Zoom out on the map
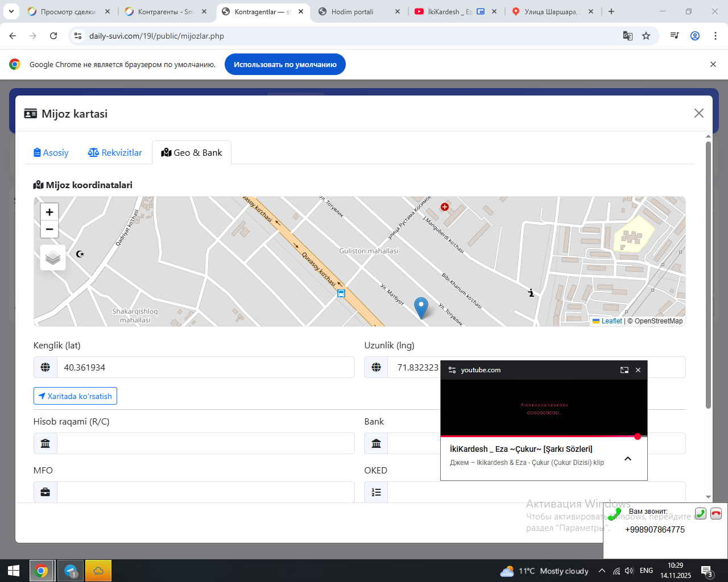Image resolution: width=728 pixels, height=582 pixels. click(49, 230)
